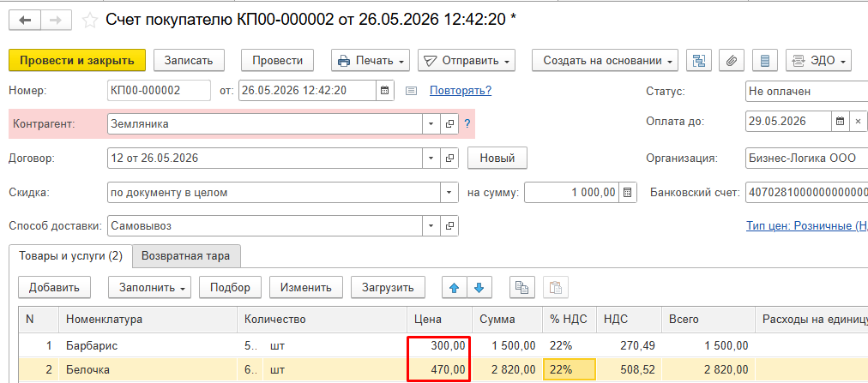Expand Отправить dropdown menu
The width and height of the screenshot is (868, 383).
pos(466,60)
